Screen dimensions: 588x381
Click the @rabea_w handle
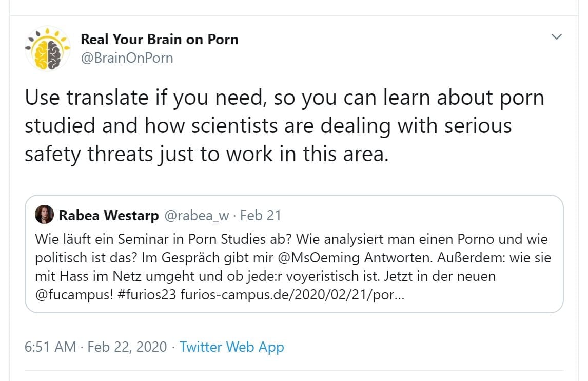pyautogui.click(x=197, y=216)
